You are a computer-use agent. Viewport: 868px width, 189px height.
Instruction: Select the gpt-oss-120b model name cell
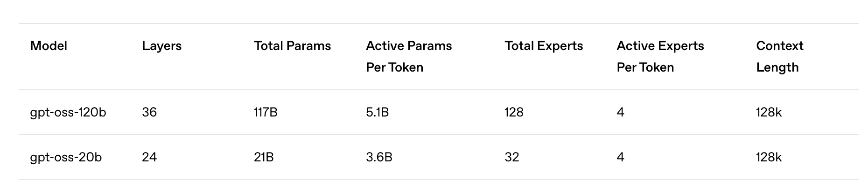coord(68,112)
